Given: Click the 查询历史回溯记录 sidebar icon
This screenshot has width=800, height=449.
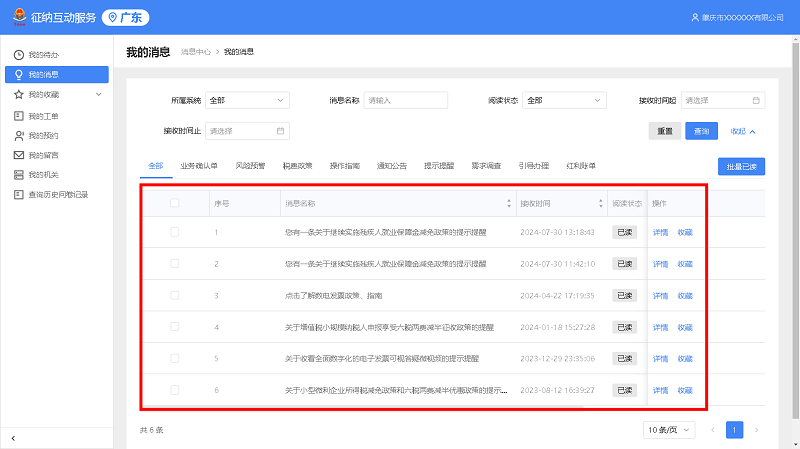Looking at the screenshot, I should point(18,194).
